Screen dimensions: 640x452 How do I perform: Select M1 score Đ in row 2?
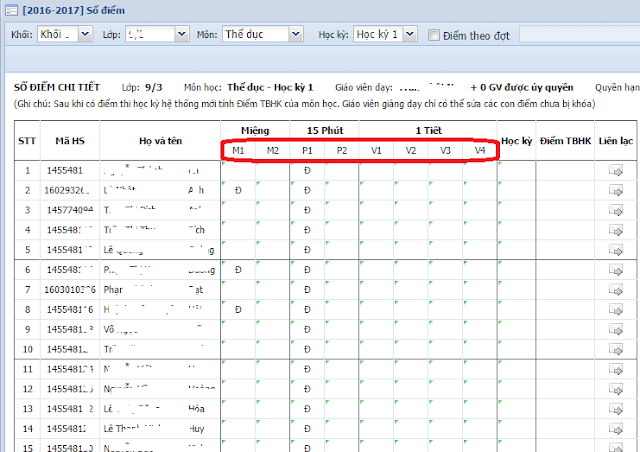(238, 190)
